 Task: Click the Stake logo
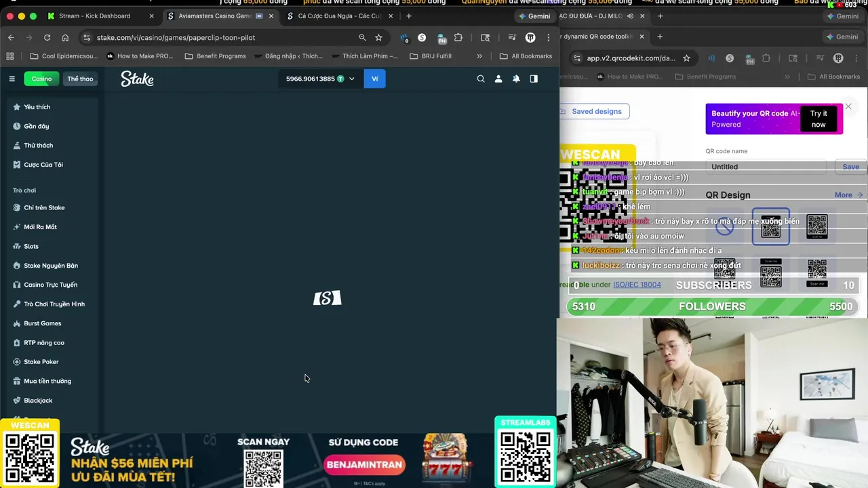[137, 79]
